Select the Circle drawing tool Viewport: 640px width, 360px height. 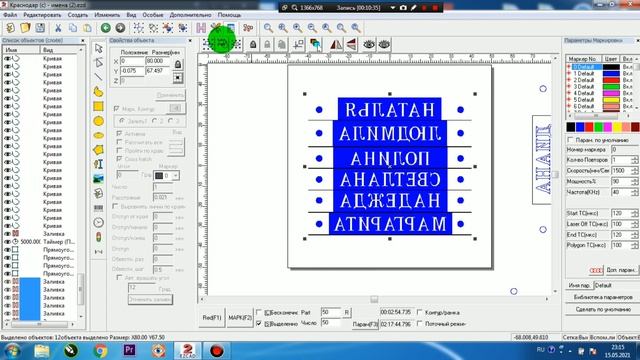click(x=98, y=121)
